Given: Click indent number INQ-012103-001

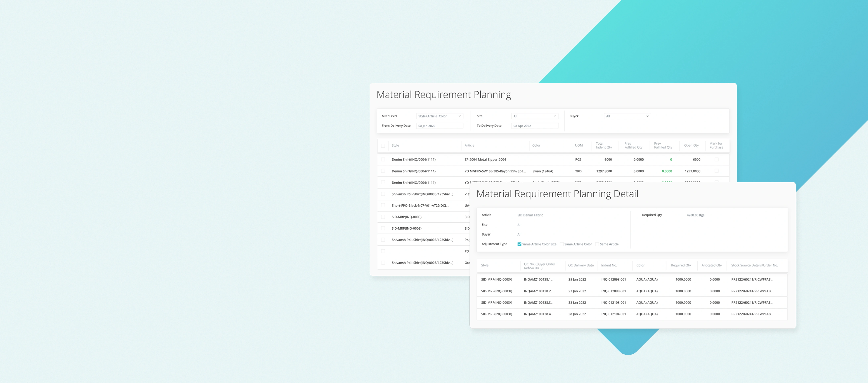Looking at the screenshot, I should click(x=613, y=302).
